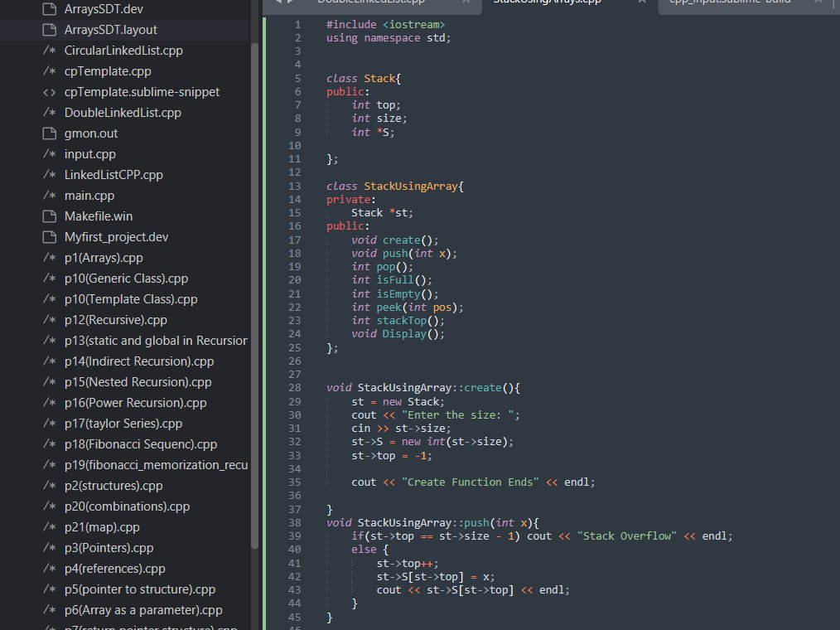Click 'st->top = -1;' on line 33
This screenshot has height=630, width=840.
[x=392, y=456]
